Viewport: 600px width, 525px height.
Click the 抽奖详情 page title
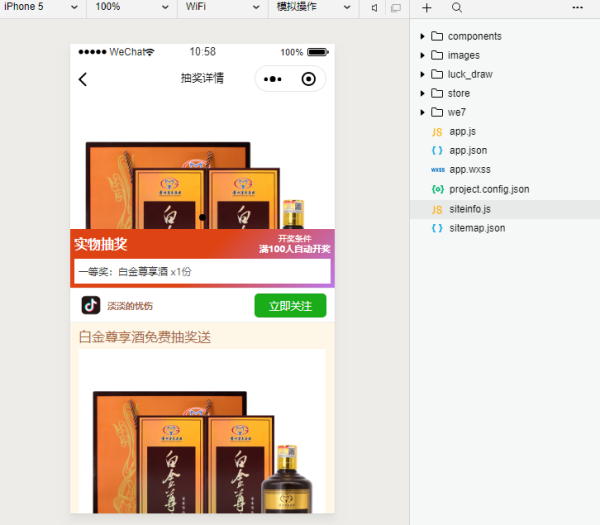coord(202,78)
